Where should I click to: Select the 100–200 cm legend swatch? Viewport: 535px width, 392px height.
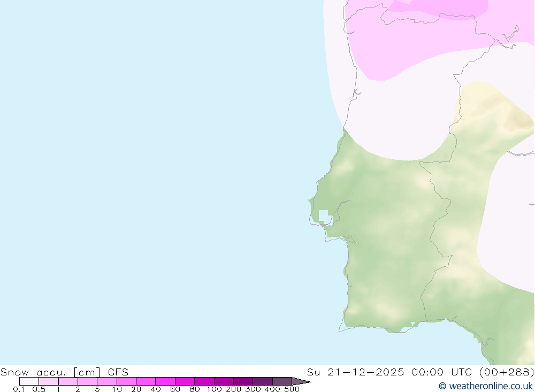[x=224, y=381]
